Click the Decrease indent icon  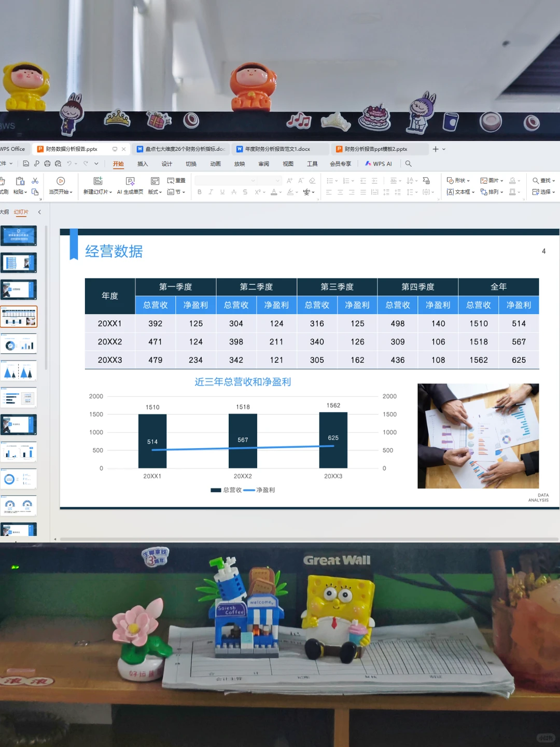tap(363, 181)
